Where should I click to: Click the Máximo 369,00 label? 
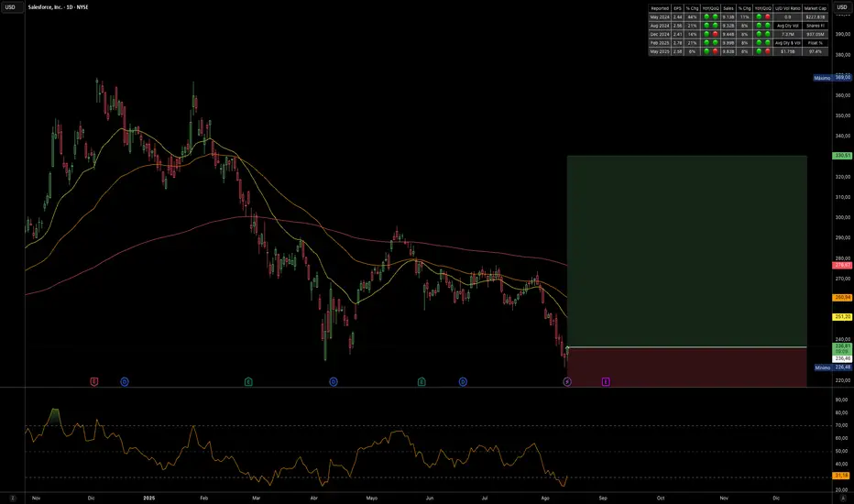[832, 77]
